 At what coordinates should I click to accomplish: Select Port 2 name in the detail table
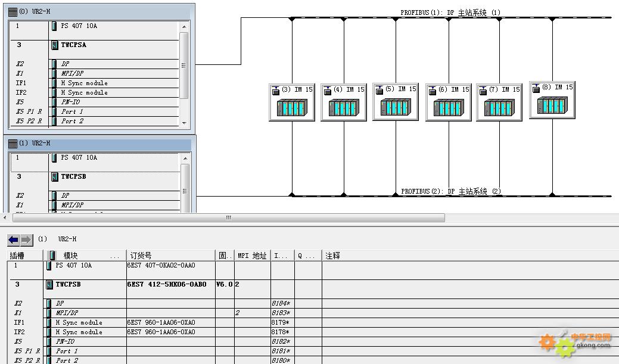pos(67,360)
